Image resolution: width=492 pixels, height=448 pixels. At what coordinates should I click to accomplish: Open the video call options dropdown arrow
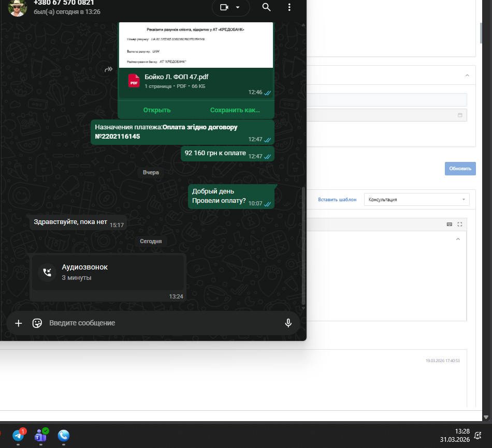[238, 7]
